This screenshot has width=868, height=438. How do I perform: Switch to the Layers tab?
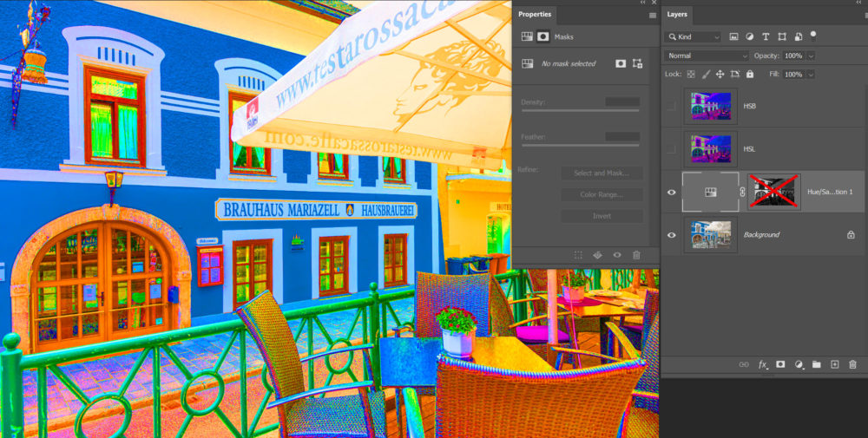pyautogui.click(x=677, y=15)
